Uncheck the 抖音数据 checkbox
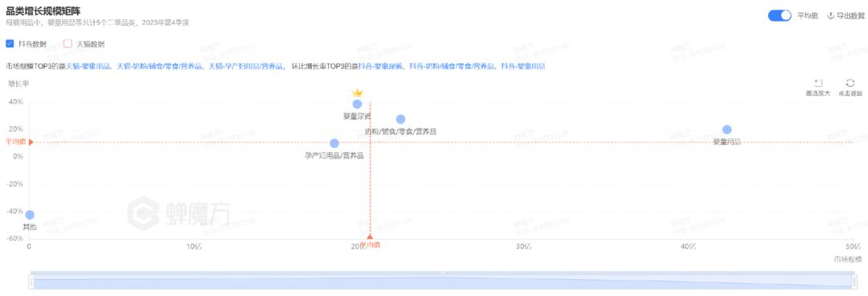 tap(10, 43)
